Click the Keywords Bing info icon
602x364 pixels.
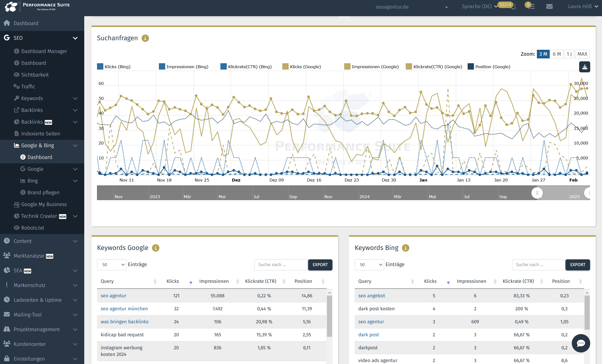[405, 248]
